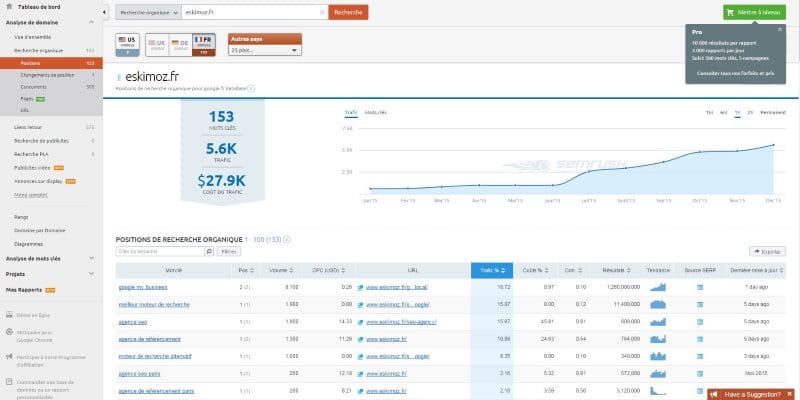Set chart range to 2Y
Image resolution: width=800 pixels, height=400 pixels.
click(750, 112)
